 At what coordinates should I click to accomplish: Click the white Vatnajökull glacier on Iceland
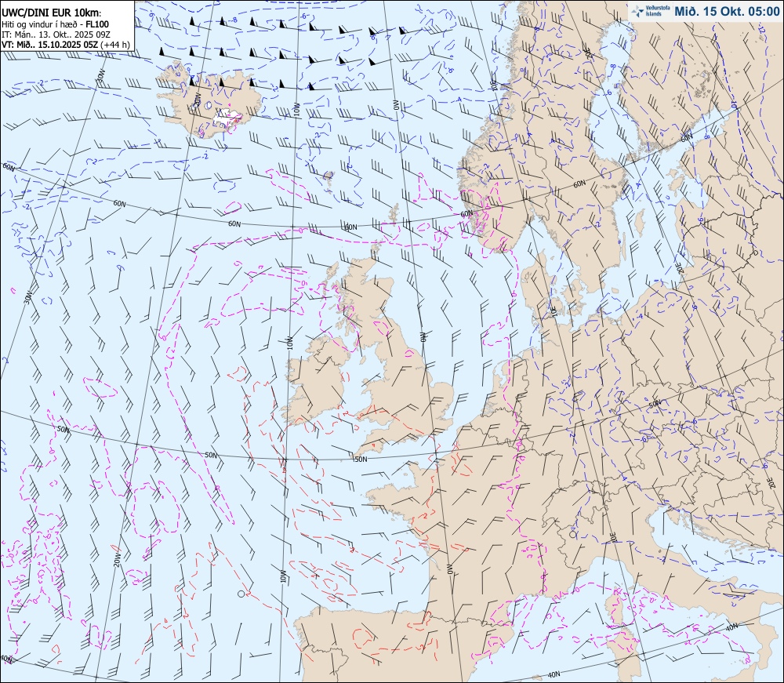(x=227, y=118)
